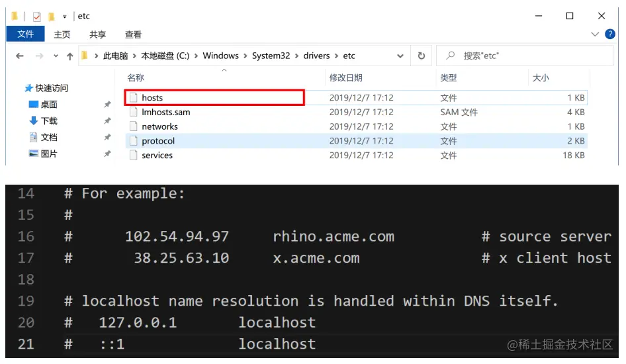Click the pin icon beside 文档

point(107,137)
